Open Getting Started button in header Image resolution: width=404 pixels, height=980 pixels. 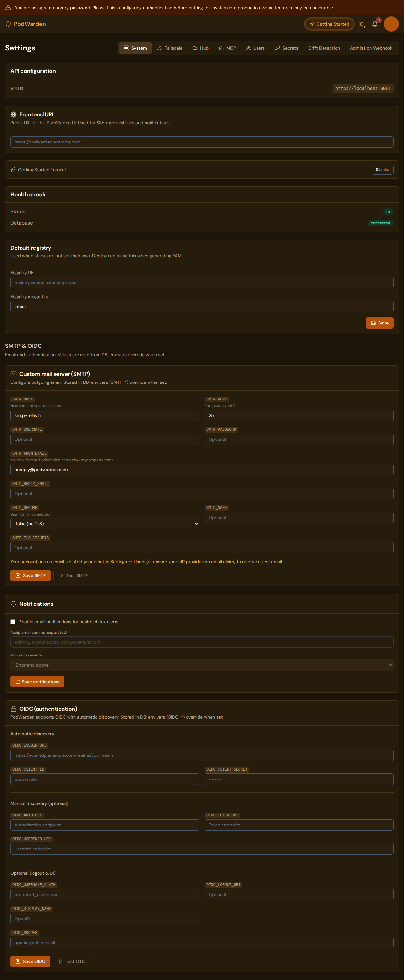point(330,24)
